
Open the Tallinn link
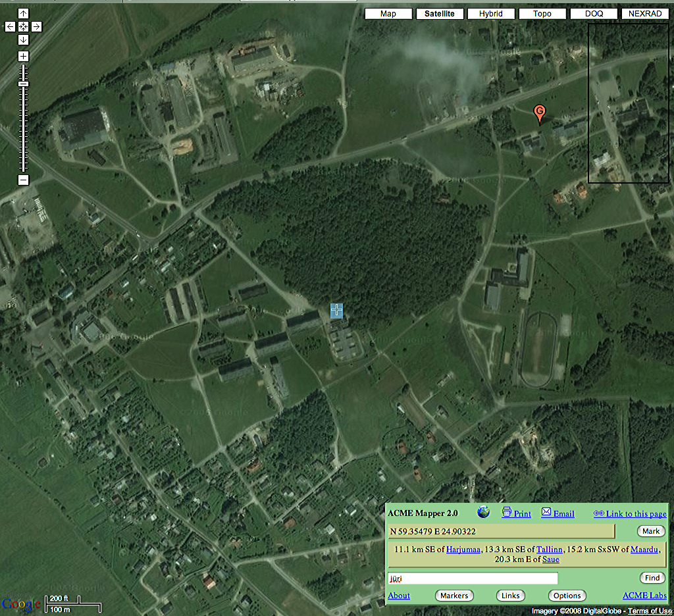pyautogui.click(x=550, y=550)
